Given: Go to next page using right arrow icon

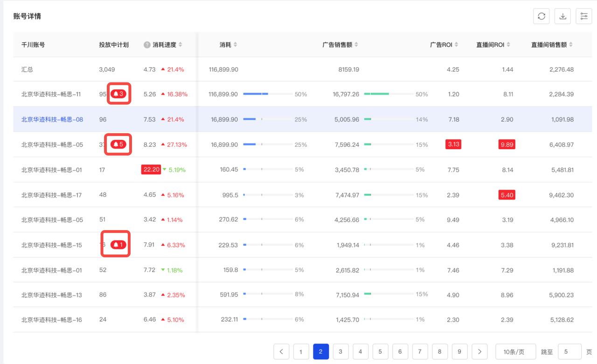Looking at the screenshot, I should click(x=479, y=351).
